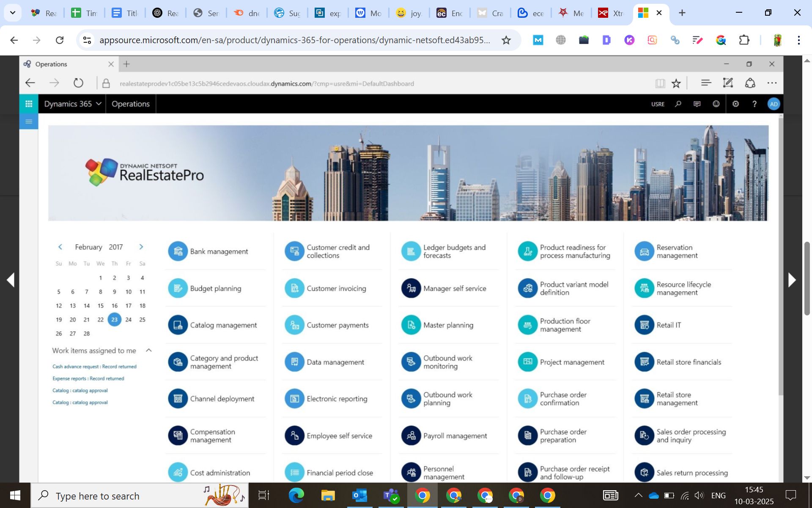Click the search magnifier in Dynamics header
The width and height of the screenshot is (812, 508).
678,104
